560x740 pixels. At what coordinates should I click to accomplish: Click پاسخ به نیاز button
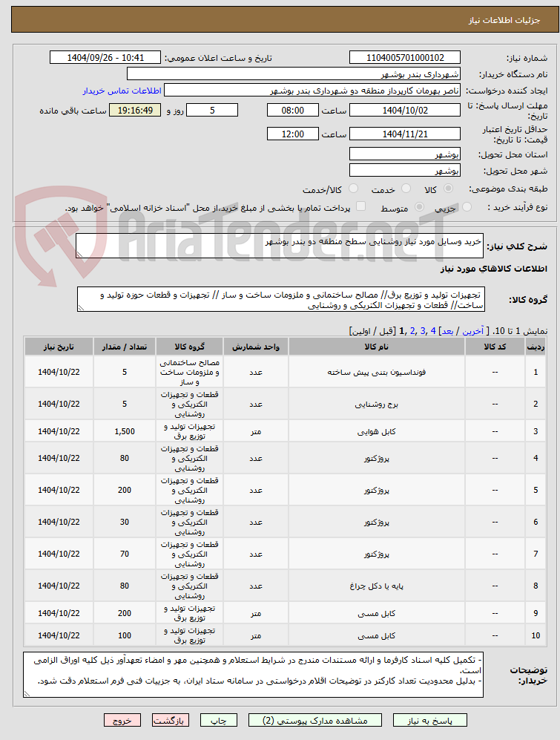click(429, 720)
